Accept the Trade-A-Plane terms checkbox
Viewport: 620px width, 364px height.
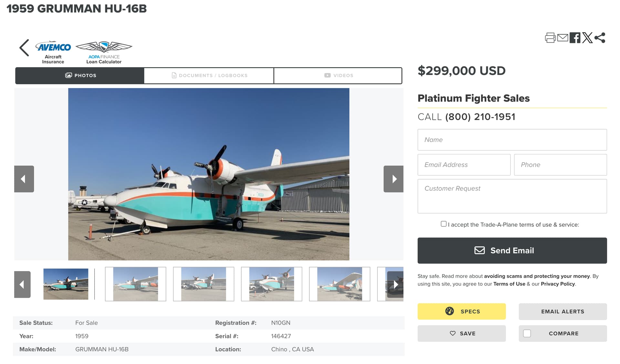click(444, 224)
